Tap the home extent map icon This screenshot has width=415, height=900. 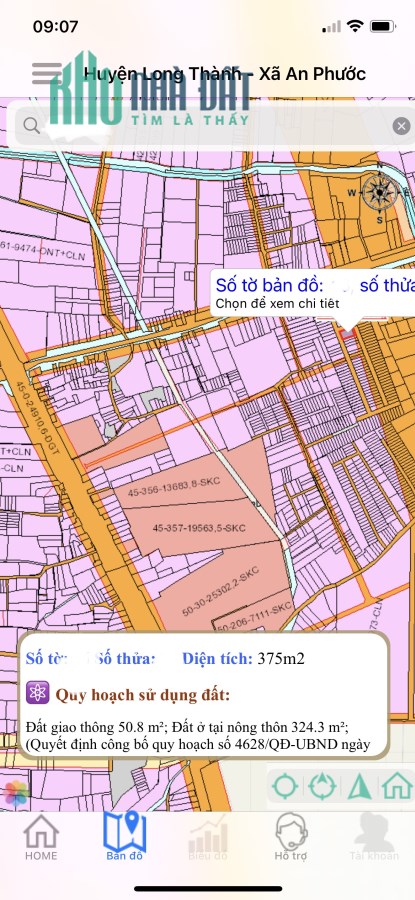tap(397, 786)
